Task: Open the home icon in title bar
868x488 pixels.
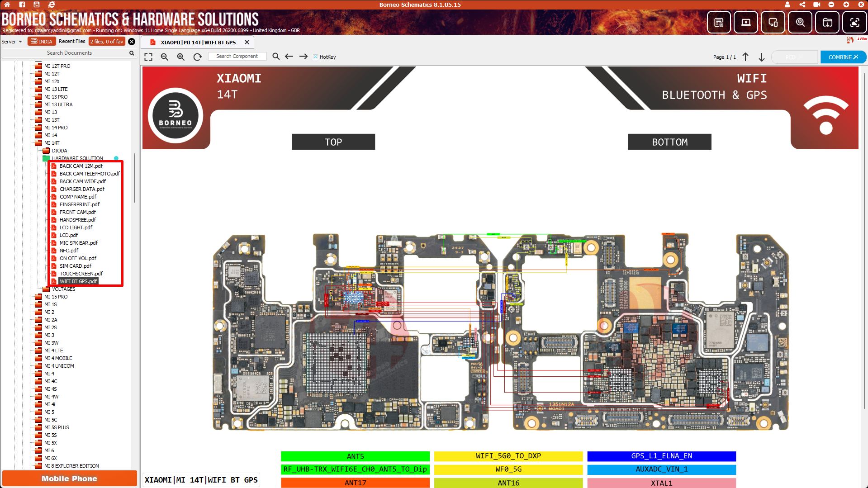Action: 7,5
